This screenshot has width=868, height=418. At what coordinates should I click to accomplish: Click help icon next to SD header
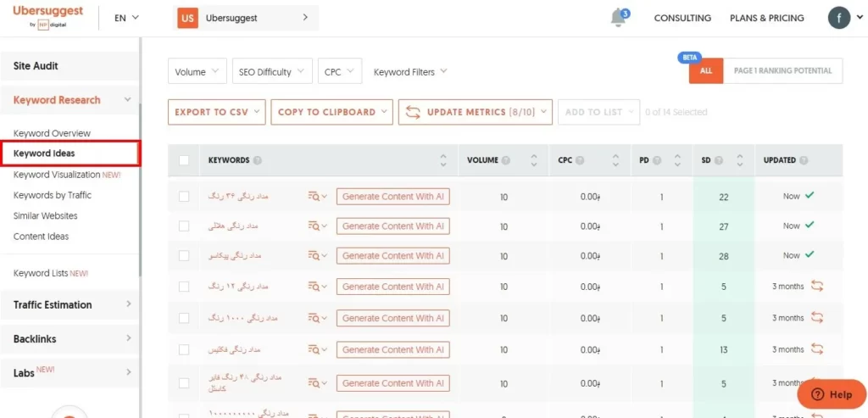[719, 160]
